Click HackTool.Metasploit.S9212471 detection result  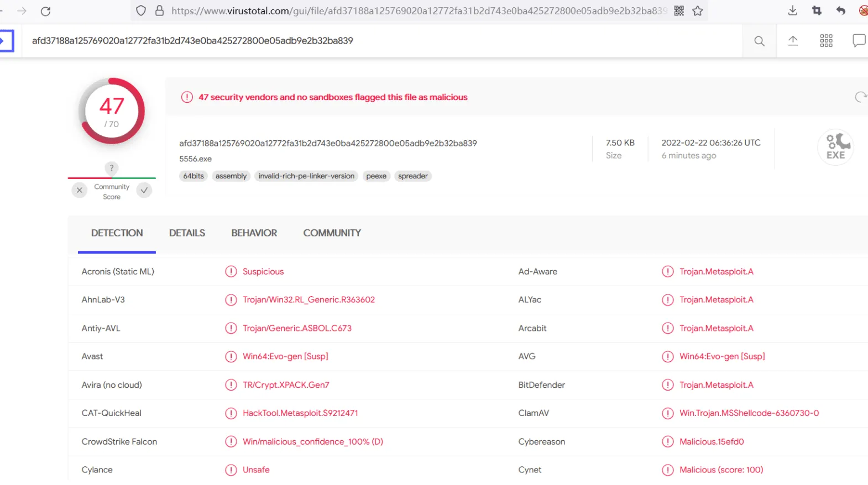click(300, 413)
